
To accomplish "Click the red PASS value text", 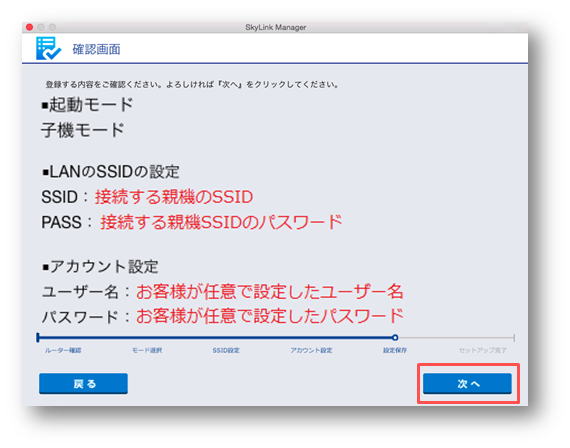I will [221, 222].
